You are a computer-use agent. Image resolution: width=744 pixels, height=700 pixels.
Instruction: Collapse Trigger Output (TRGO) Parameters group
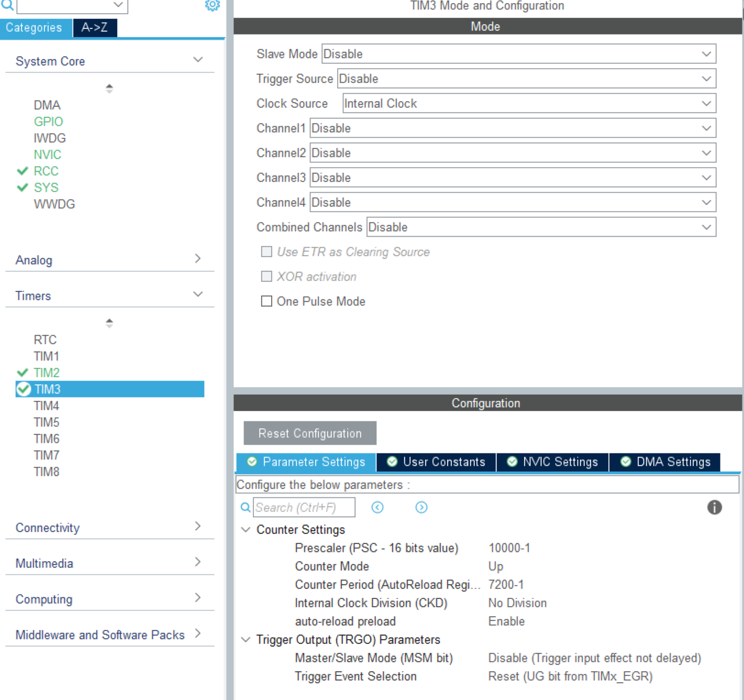(246, 639)
